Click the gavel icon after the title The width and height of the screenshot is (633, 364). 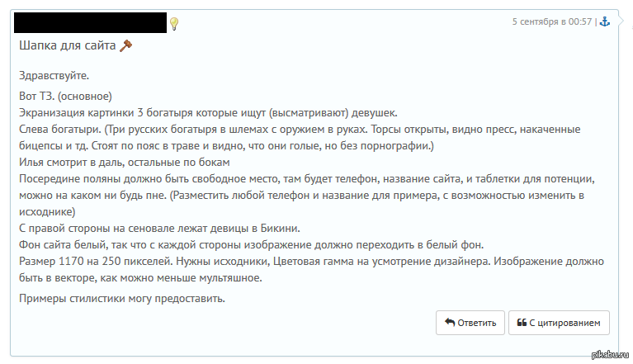pyautogui.click(x=125, y=45)
